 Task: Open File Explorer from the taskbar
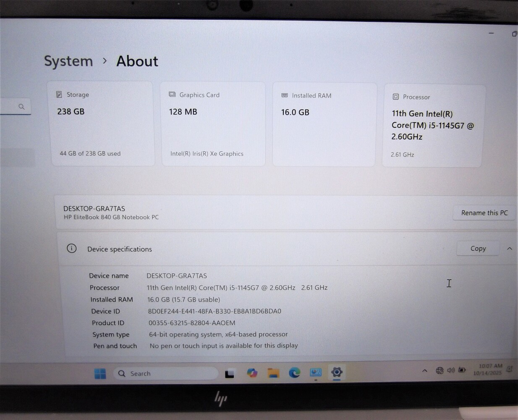(x=273, y=373)
